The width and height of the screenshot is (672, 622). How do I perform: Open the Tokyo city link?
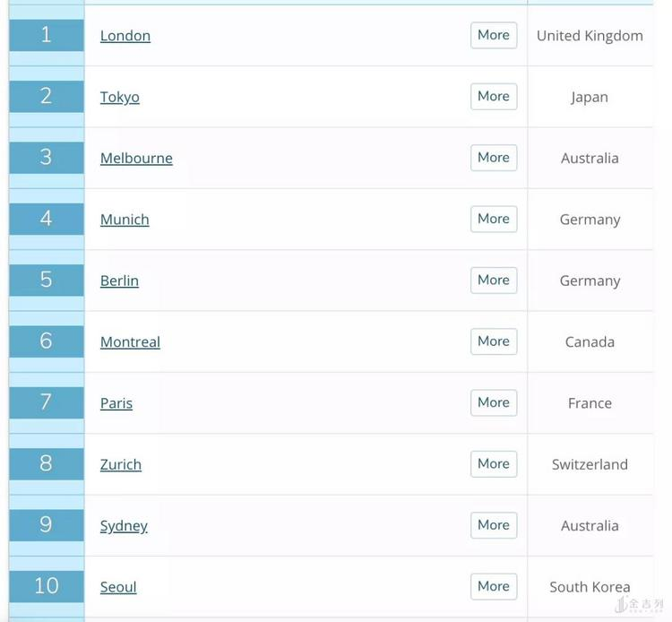coord(119,97)
